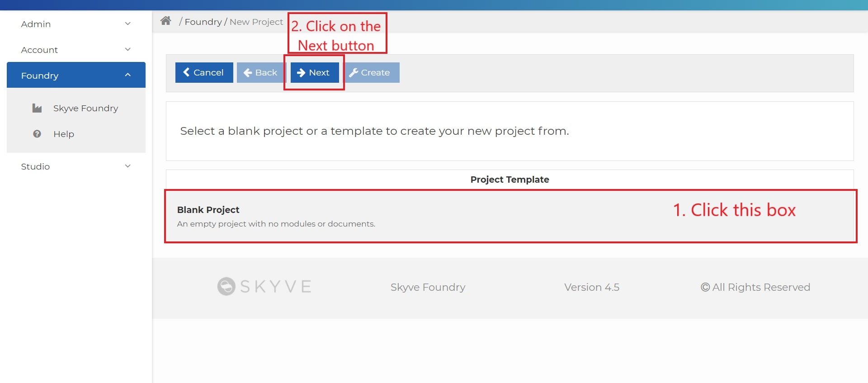Click the Next button
Viewport: 868px width, 383px height.
click(x=314, y=72)
